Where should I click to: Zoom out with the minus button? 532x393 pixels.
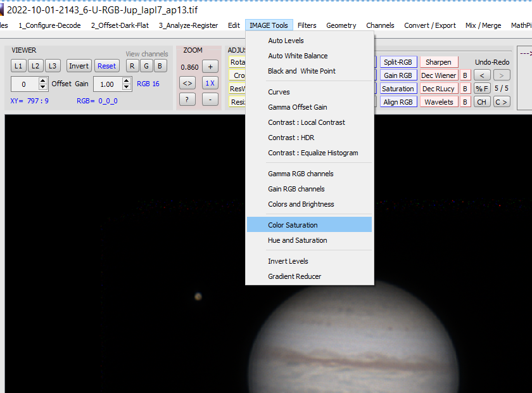tap(210, 100)
